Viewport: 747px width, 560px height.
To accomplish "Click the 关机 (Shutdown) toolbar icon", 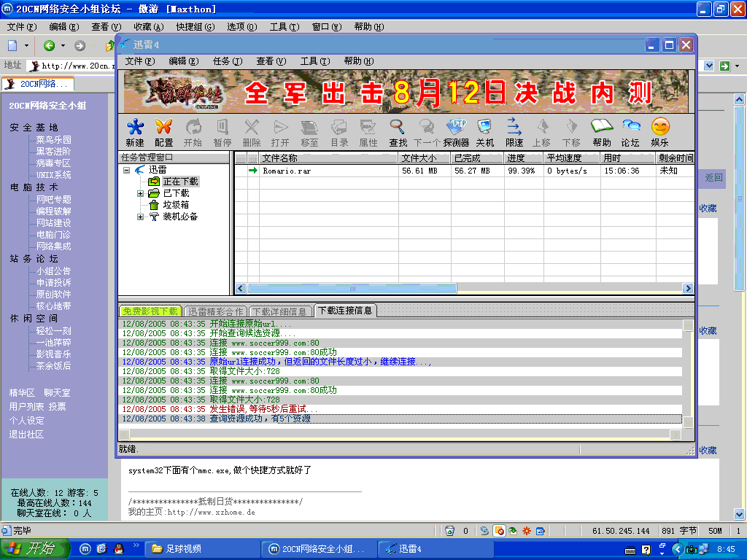I will pyautogui.click(x=485, y=133).
